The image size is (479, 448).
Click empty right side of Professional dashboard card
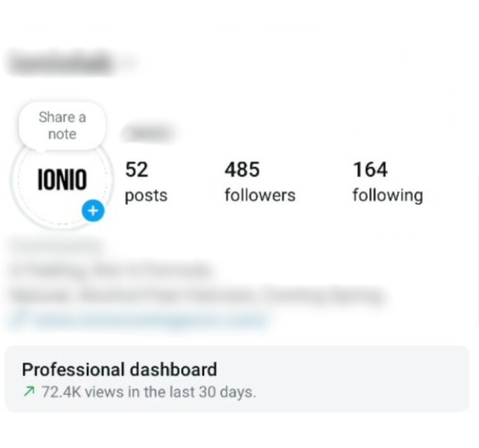366,379
